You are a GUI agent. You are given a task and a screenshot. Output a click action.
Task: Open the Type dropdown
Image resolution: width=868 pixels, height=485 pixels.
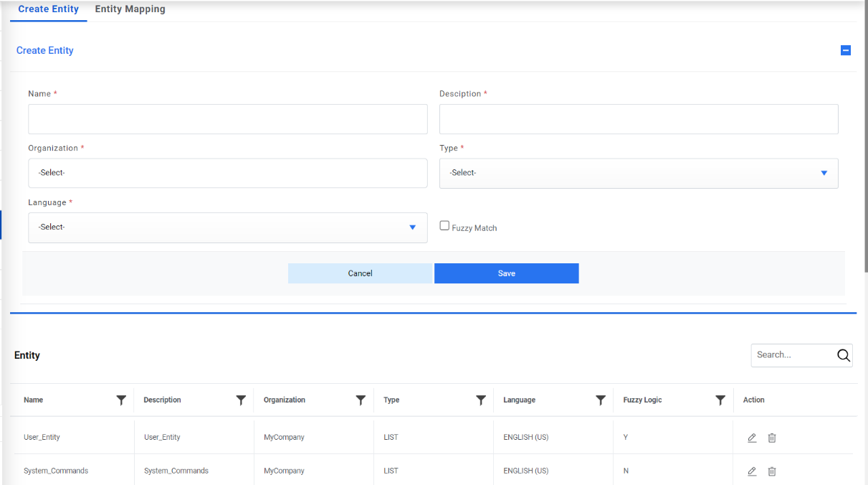point(638,173)
